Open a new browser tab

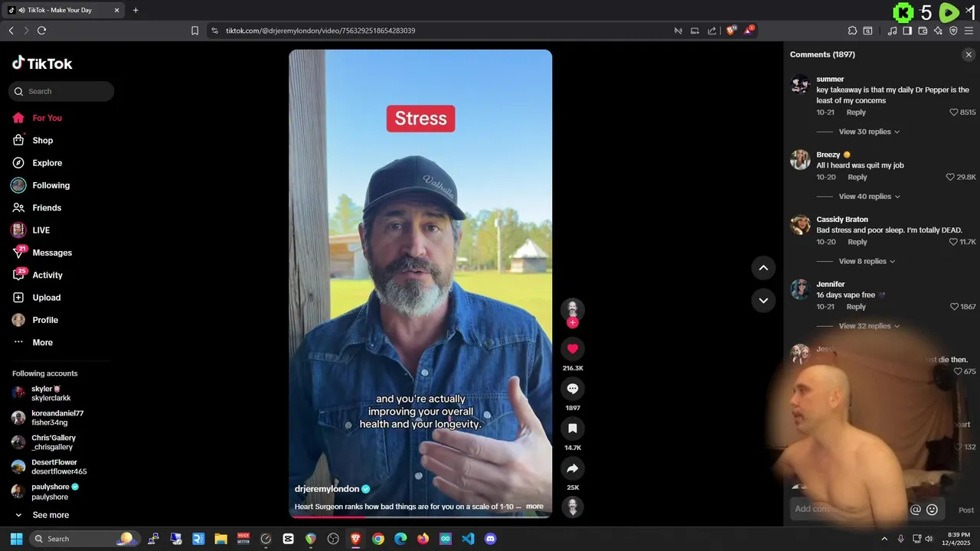136,10
